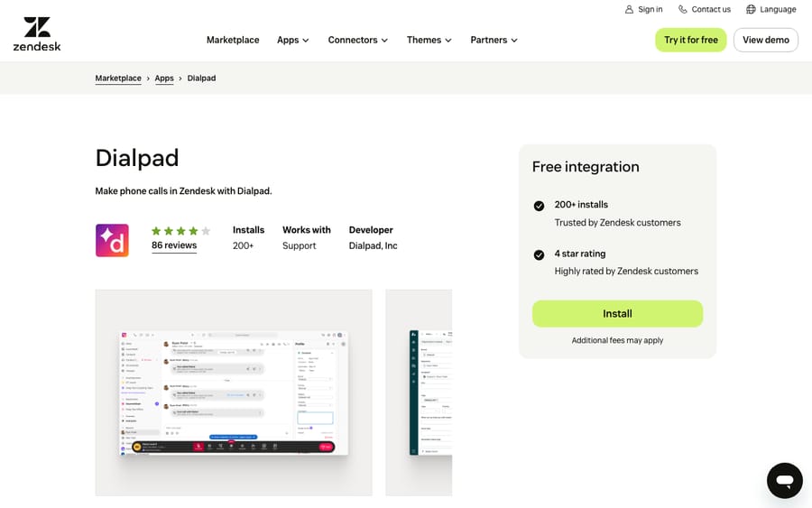Click the Support works-with value
This screenshot has width=812, height=508.
299,246
